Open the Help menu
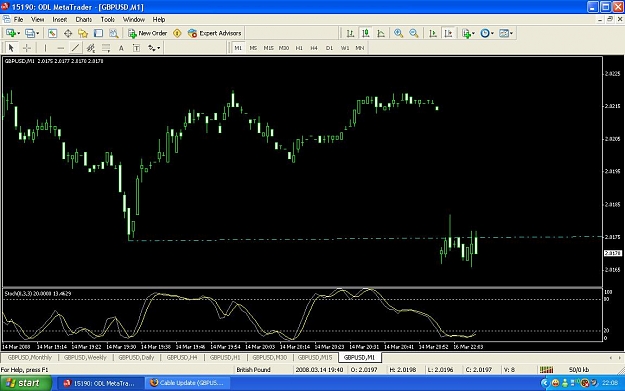 [159, 19]
